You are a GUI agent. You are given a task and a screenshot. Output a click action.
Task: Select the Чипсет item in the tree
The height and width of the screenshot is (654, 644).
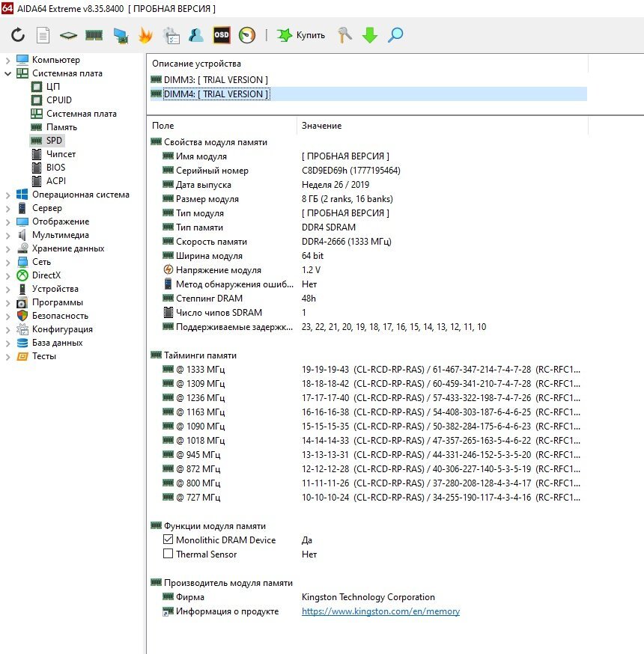click(61, 154)
